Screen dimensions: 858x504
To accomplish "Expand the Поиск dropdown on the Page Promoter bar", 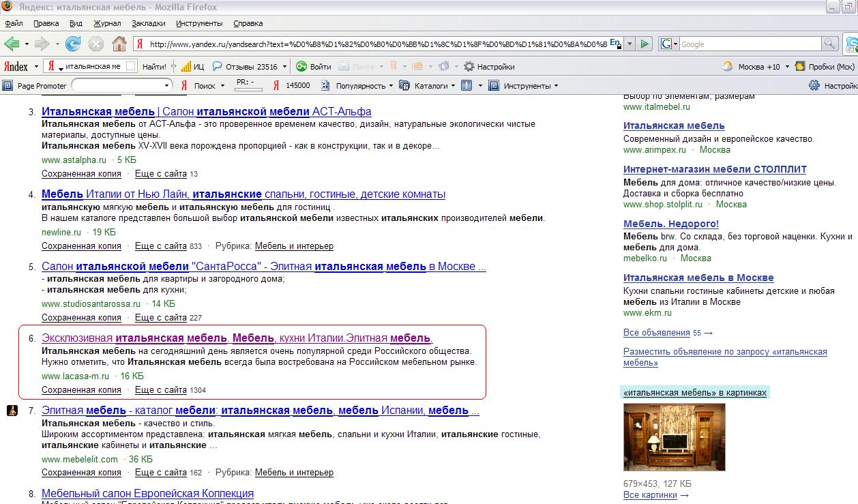I will click(x=222, y=86).
